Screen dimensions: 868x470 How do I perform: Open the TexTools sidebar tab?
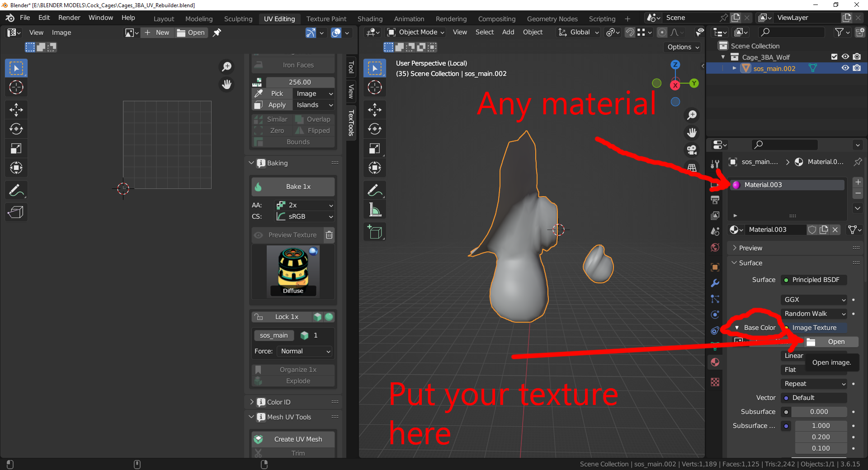351,123
